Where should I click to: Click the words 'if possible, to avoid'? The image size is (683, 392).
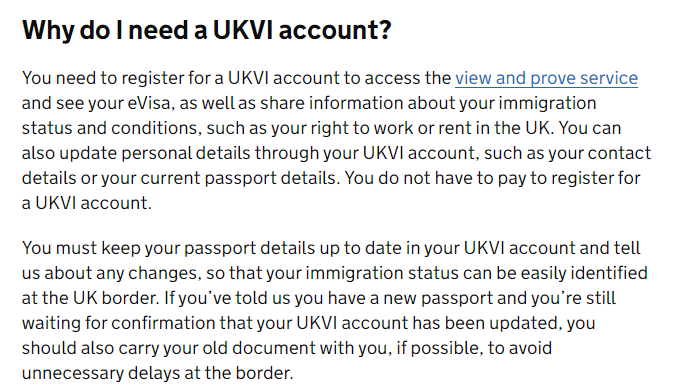pyautogui.click(x=474, y=348)
